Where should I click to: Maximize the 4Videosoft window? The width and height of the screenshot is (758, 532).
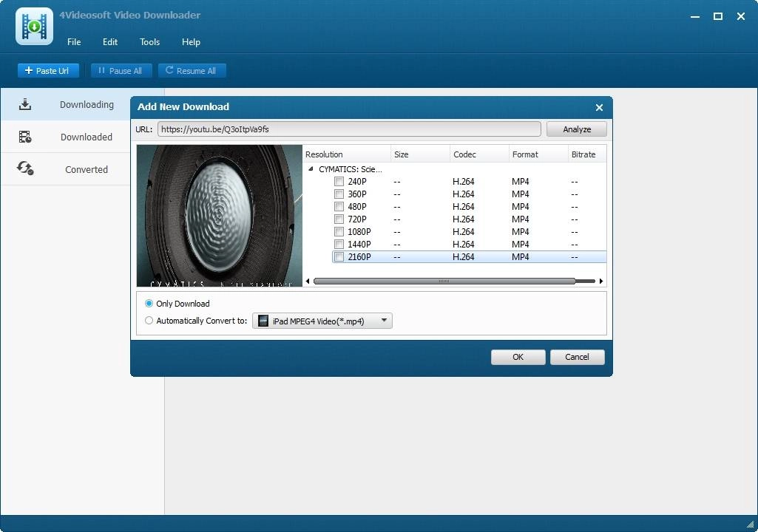(x=718, y=16)
